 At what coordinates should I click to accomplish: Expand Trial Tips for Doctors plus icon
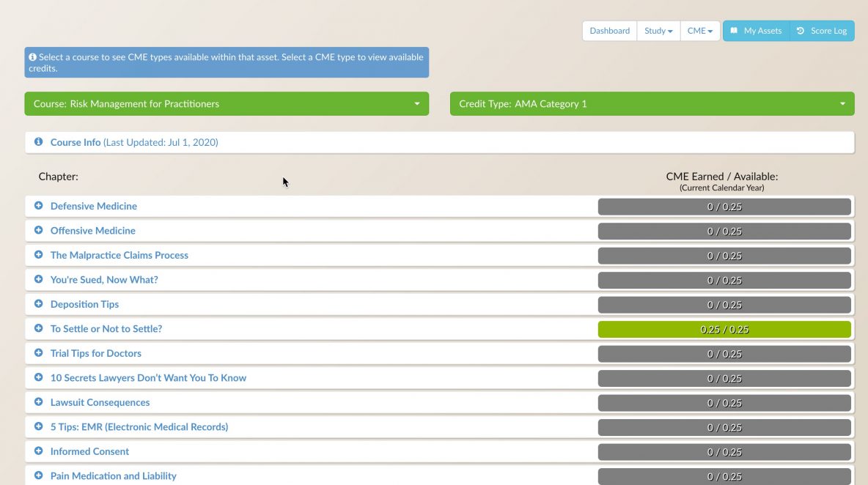pyautogui.click(x=38, y=353)
